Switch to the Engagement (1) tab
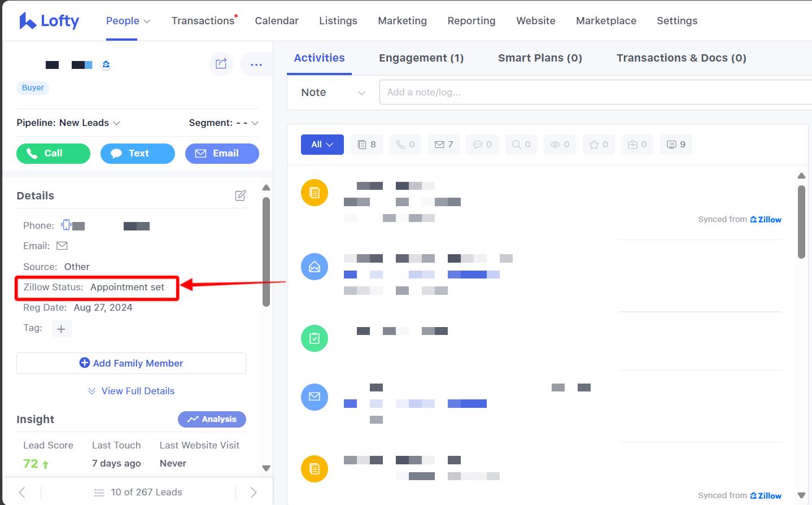This screenshot has width=812, height=505. 421,58
